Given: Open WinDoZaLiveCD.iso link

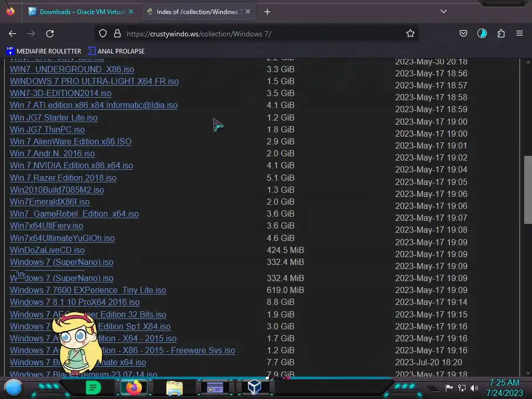Looking at the screenshot, I should pyautogui.click(x=47, y=250).
